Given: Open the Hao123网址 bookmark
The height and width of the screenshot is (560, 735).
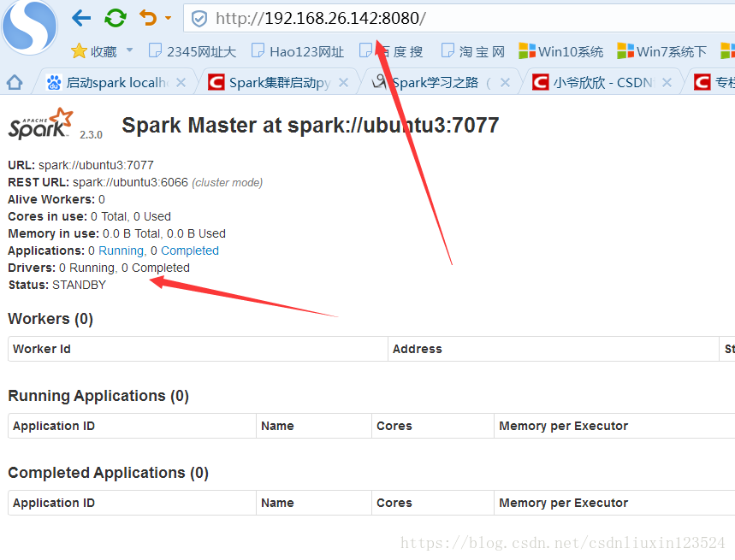Looking at the screenshot, I should click(298, 51).
